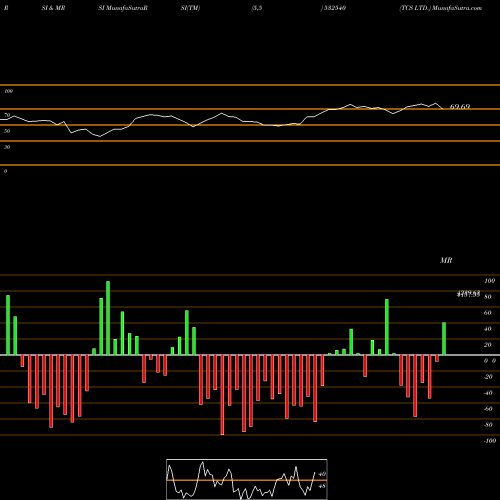Click the RSI panel 30 axis label
The image size is (500, 500).
[7, 147]
